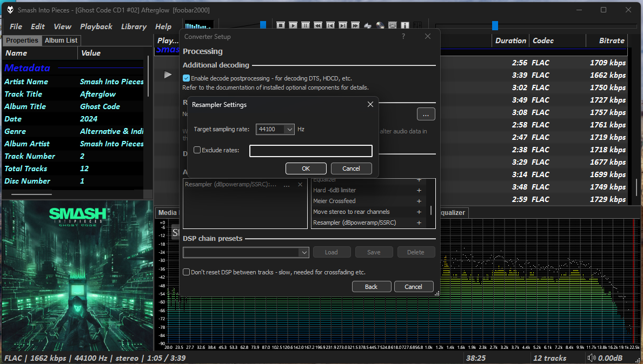Screen dimensions: 643x364
Task: Expand the DSP chain presets combo box
Action: [x=304, y=252]
